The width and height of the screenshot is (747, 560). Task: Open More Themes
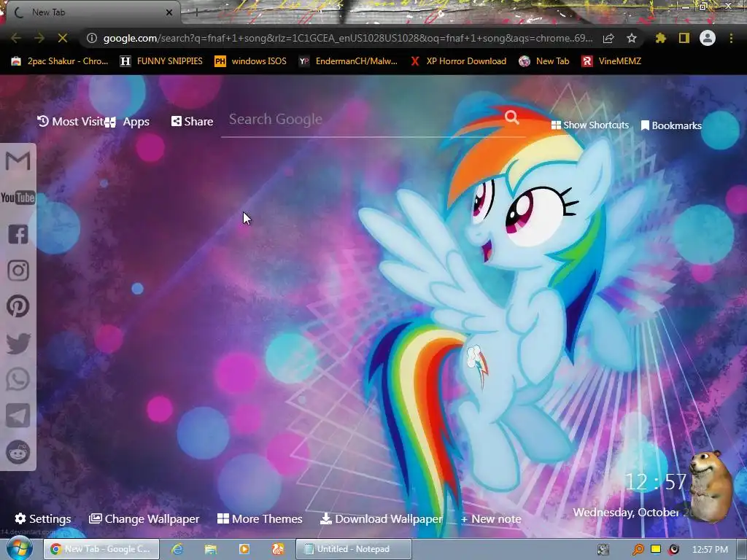(x=260, y=518)
